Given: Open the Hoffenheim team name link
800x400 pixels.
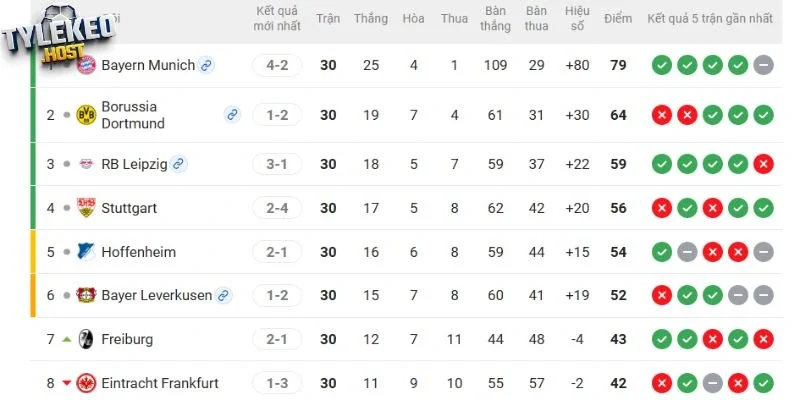Looking at the screenshot, I should [x=138, y=252].
